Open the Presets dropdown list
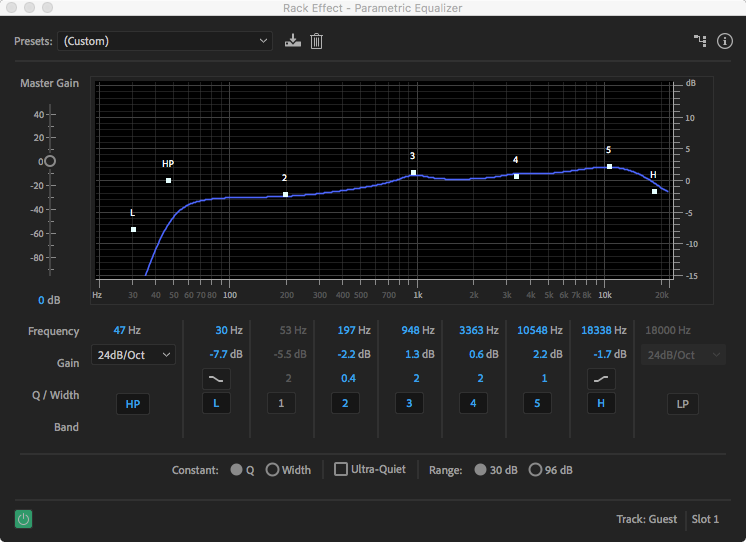746x542 pixels. pos(165,41)
